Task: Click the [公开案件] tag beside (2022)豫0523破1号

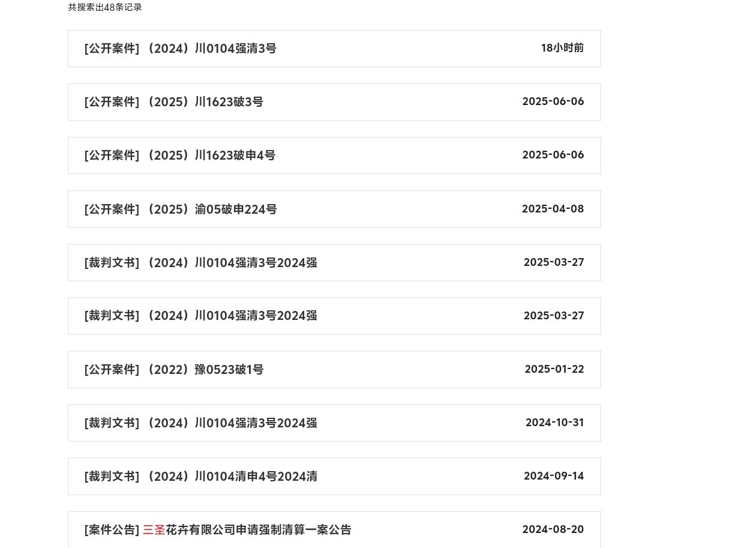Action: pos(112,370)
